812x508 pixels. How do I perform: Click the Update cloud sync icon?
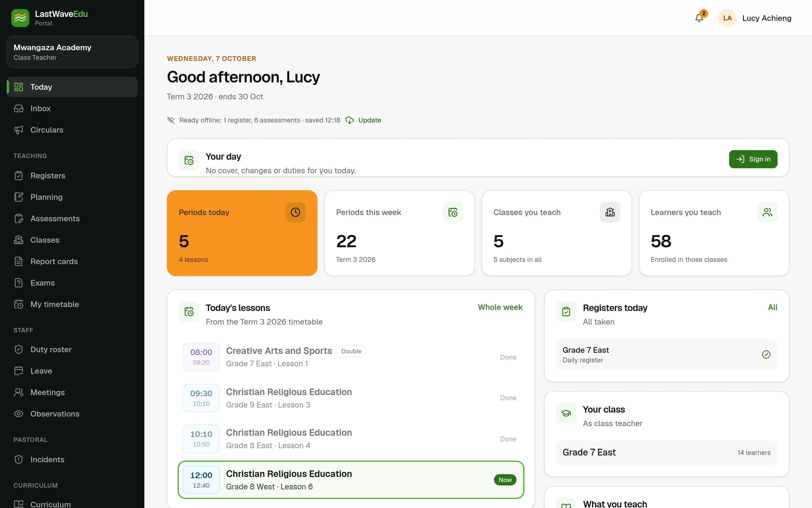(350, 120)
